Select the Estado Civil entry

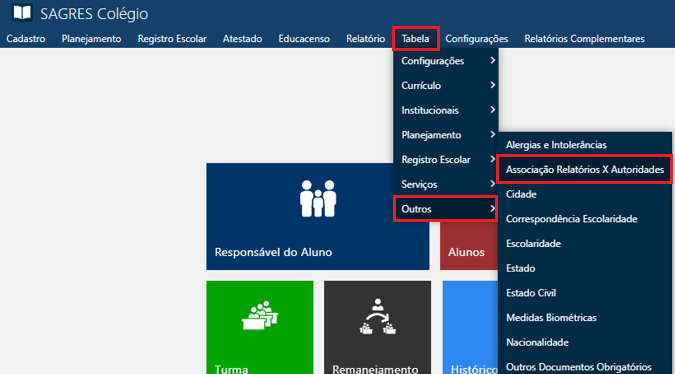(x=585, y=293)
